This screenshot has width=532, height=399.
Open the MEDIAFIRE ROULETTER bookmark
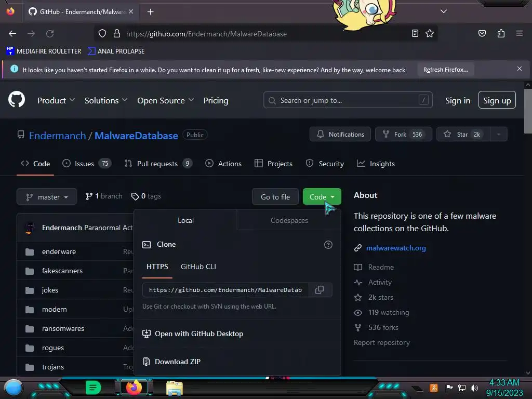pos(44,51)
